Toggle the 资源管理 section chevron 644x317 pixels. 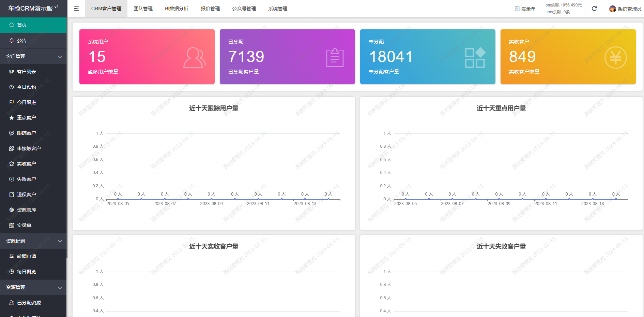[60, 288]
